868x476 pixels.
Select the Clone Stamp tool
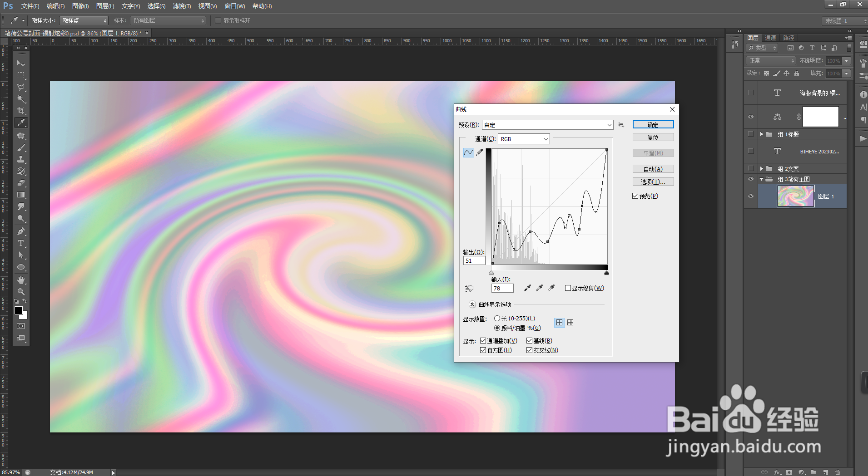21,159
